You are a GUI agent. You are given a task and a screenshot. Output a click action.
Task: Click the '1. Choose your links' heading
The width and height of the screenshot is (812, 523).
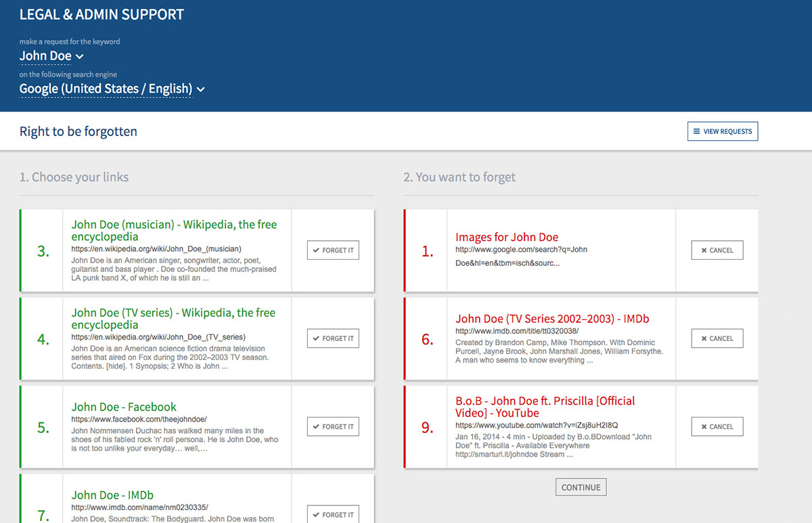[x=74, y=177]
